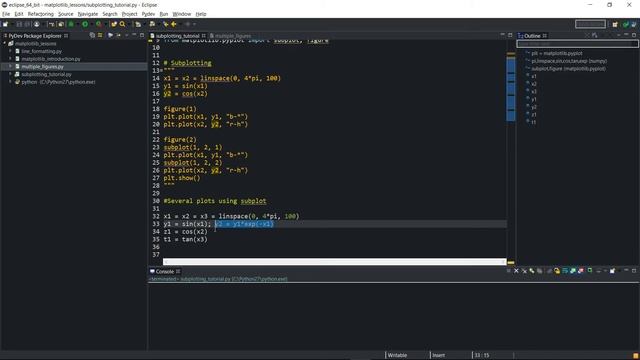640x360 pixels.
Task: Click the Open Console new console icon
Action: [x=612, y=271]
